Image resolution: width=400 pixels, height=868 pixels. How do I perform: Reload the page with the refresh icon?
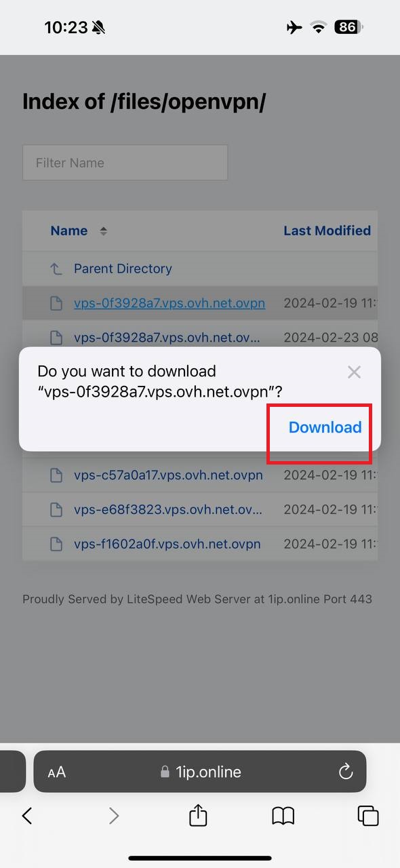346,771
